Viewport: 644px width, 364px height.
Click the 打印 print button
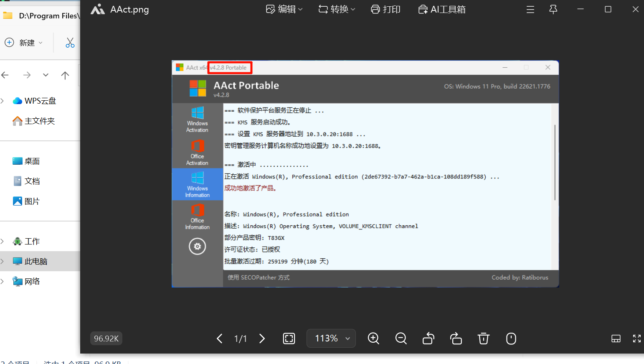point(385,9)
